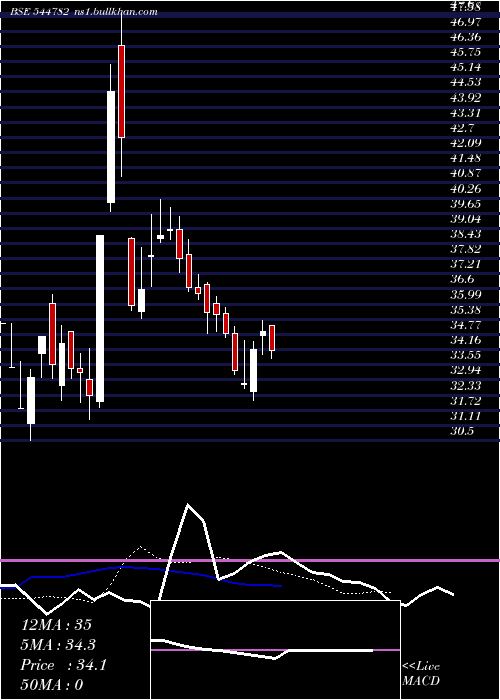The height and width of the screenshot is (700, 500).
Task: Click the 41.48 price axis label
Action: click(466, 158)
